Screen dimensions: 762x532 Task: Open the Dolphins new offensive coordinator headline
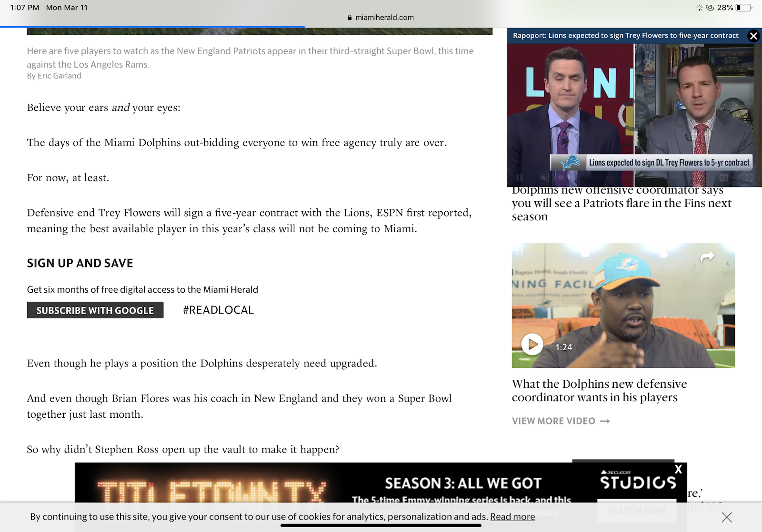[622, 204]
